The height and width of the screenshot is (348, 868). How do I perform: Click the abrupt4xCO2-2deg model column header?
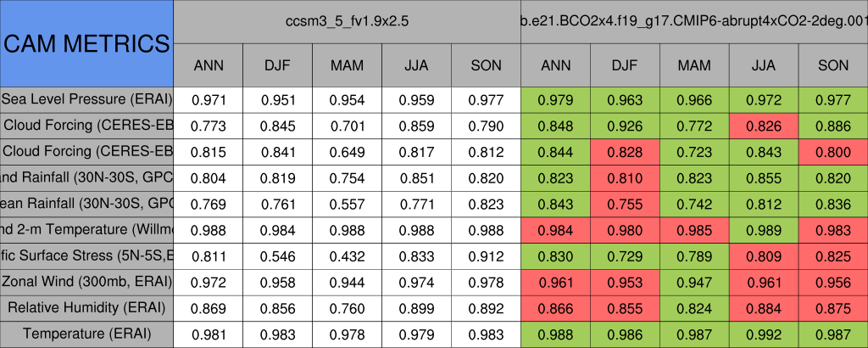coord(694,21)
